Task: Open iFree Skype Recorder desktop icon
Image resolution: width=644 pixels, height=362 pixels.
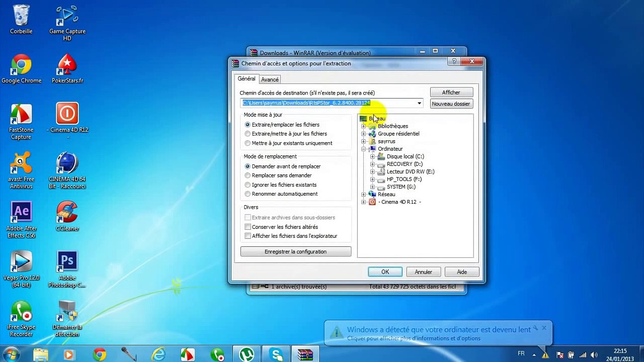Action: 21,319
